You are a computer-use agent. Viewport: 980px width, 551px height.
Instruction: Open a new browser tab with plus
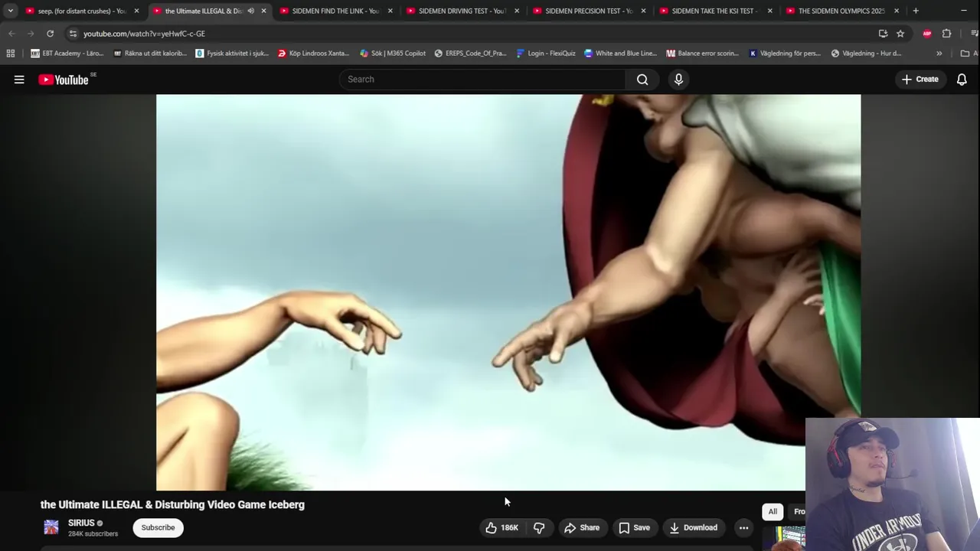click(916, 11)
